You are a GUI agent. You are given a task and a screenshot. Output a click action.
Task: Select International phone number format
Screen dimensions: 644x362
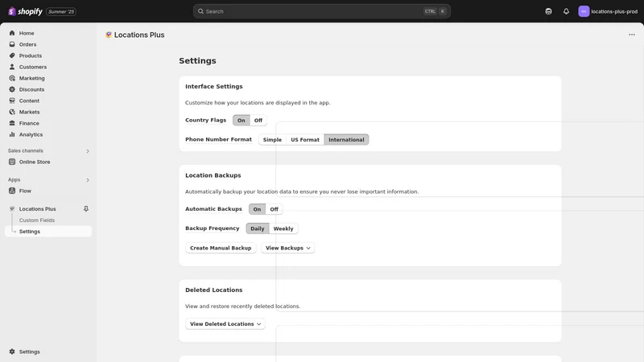[x=346, y=139]
